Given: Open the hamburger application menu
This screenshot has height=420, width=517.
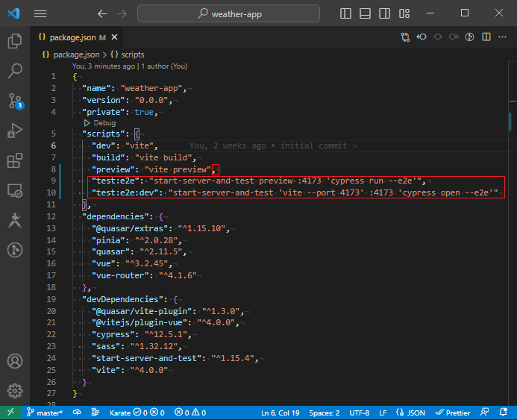Looking at the screenshot, I should click(40, 14).
